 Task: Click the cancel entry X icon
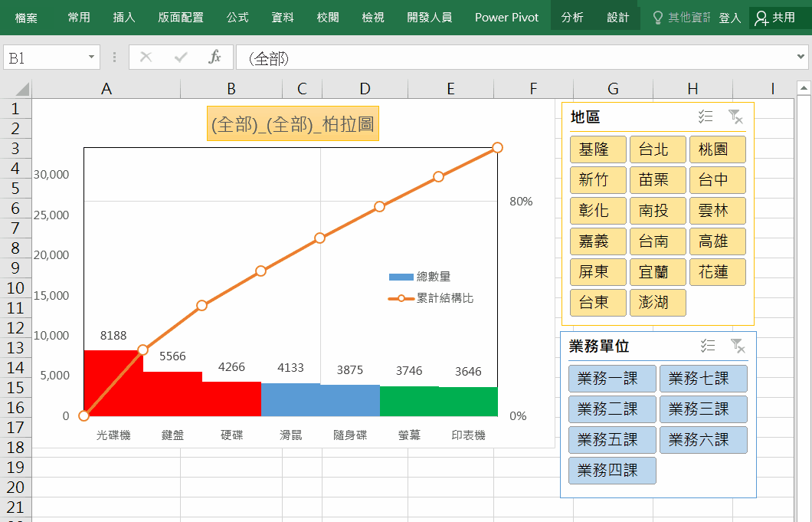(x=146, y=57)
